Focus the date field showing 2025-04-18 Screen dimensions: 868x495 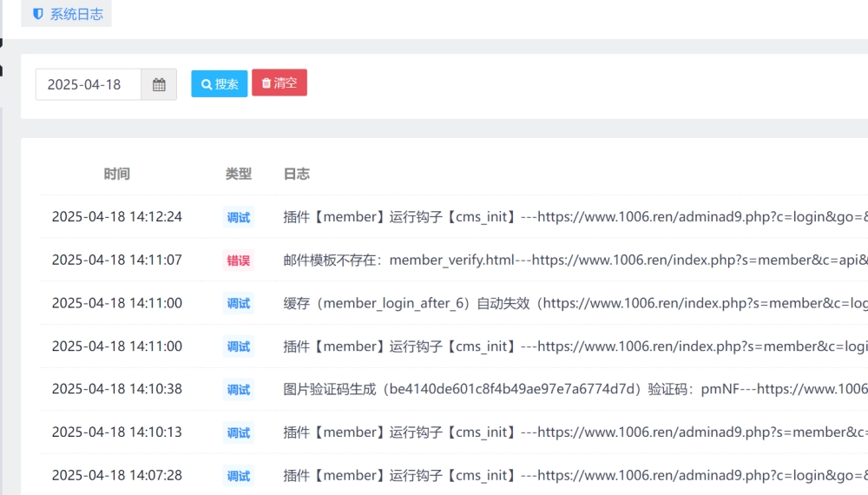click(x=88, y=84)
